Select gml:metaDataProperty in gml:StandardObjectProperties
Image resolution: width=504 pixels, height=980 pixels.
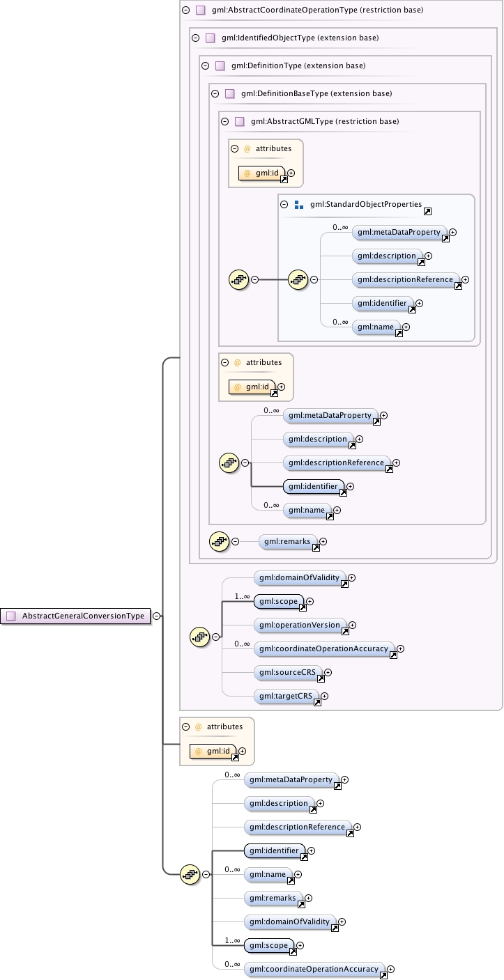(401, 232)
